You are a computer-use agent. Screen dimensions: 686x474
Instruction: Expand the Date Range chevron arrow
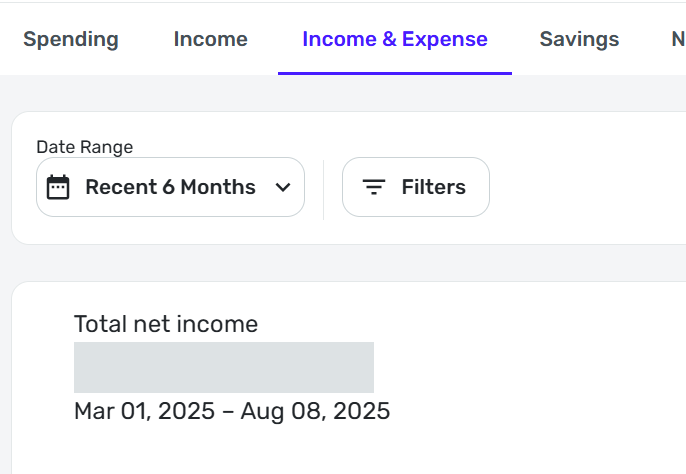click(282, 187)
